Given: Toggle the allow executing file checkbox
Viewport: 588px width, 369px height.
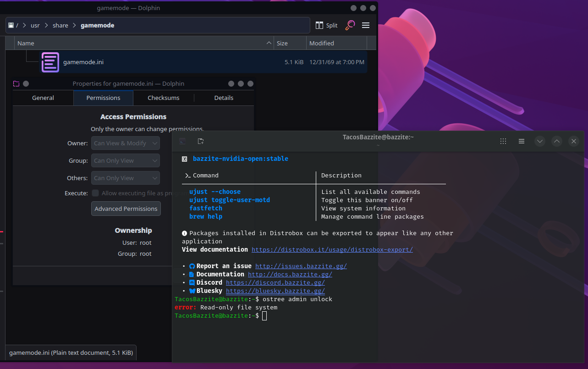Looking at the screenshot, I should click(x=95, y=193).
